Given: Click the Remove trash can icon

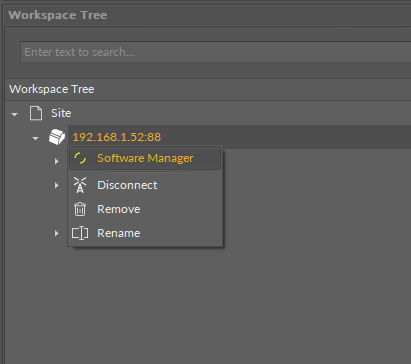Looking at the screenshot, I should click(x=80, y=209).
